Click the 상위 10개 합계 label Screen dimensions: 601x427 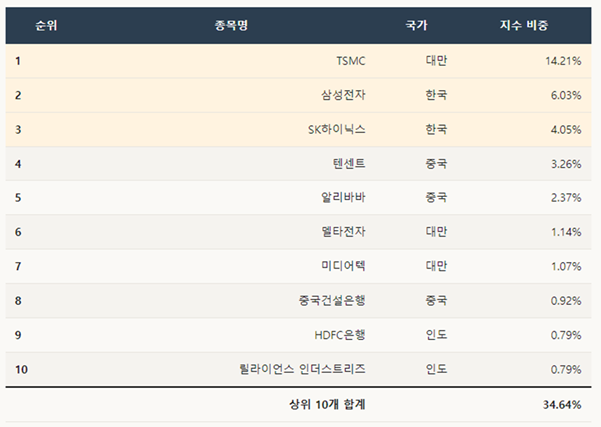tap(327, 404)
